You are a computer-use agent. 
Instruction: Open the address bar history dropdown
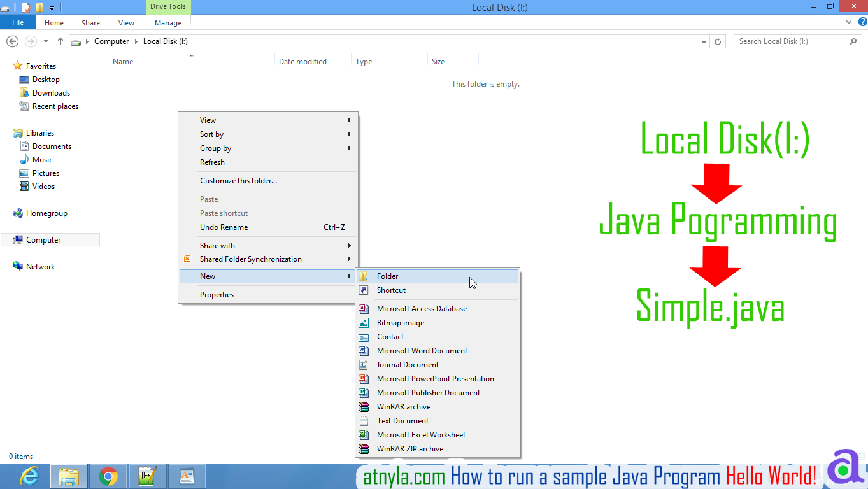click(704, 41)
